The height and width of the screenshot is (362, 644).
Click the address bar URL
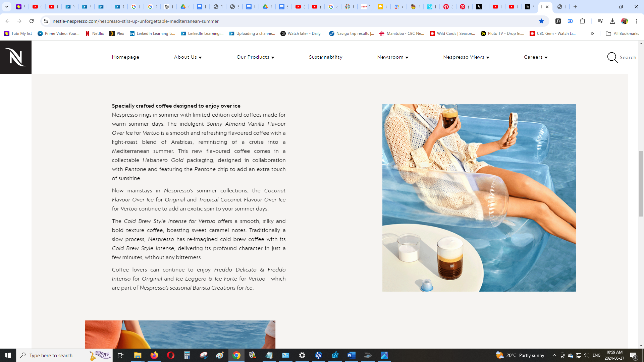click(x=136, y=21)
